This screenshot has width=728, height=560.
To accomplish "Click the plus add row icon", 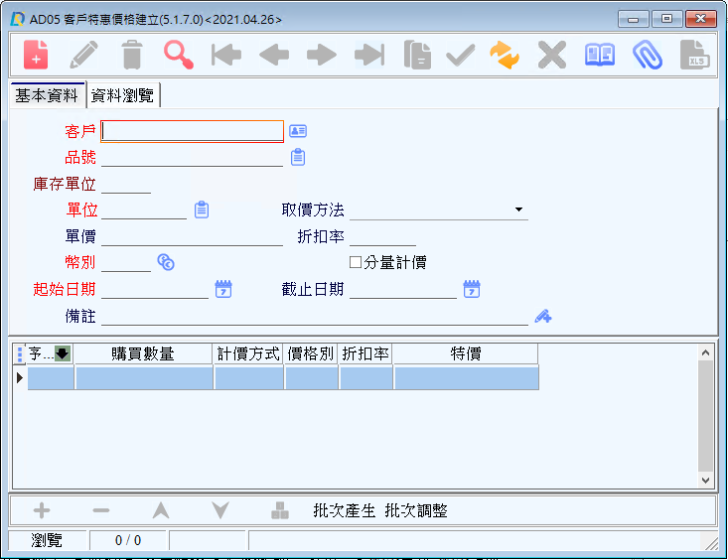I will (x=42, y=510).
